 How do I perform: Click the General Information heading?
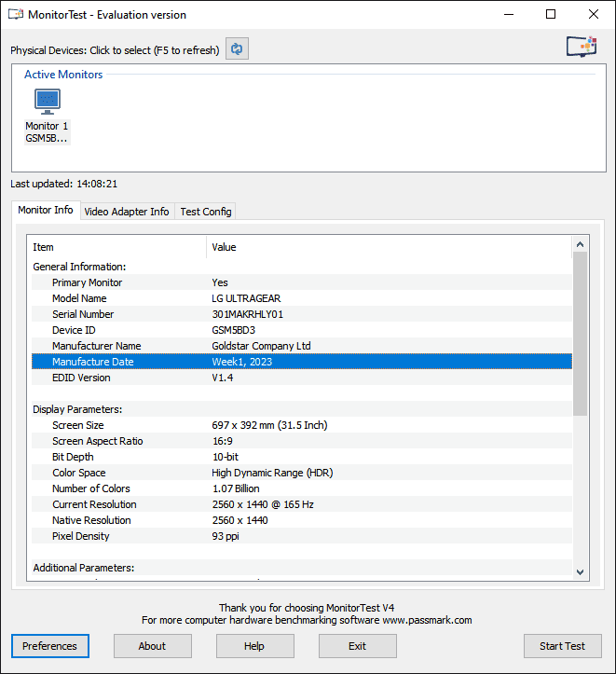tap(79, 267)
